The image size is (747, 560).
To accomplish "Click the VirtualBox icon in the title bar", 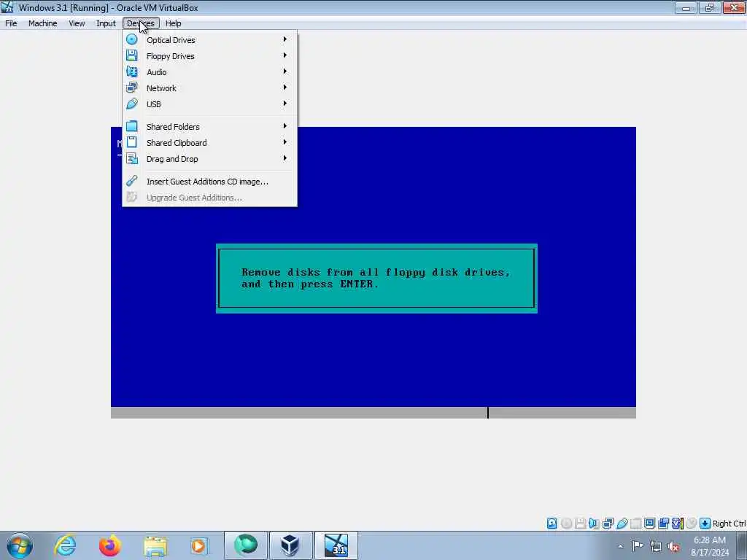I will point(7,7).
